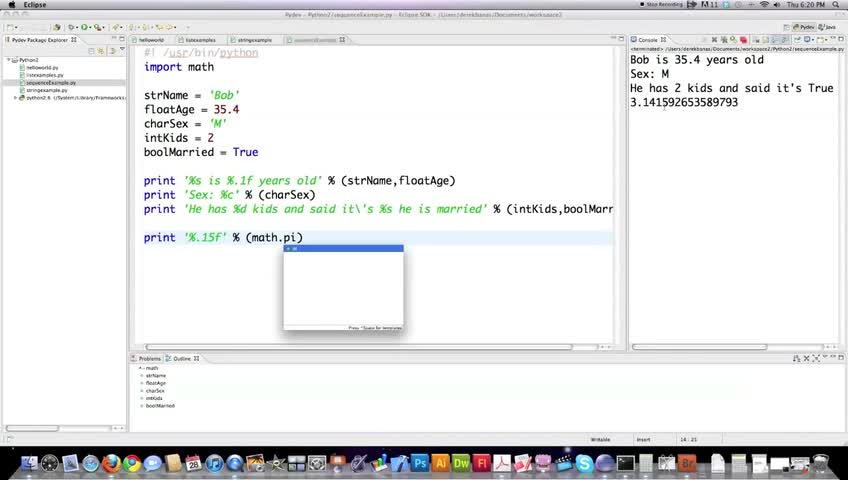The height and width of the screenshot is (480, 848).
Task: Select helloworld.py in Package Explorer
Action: point(42,68)
